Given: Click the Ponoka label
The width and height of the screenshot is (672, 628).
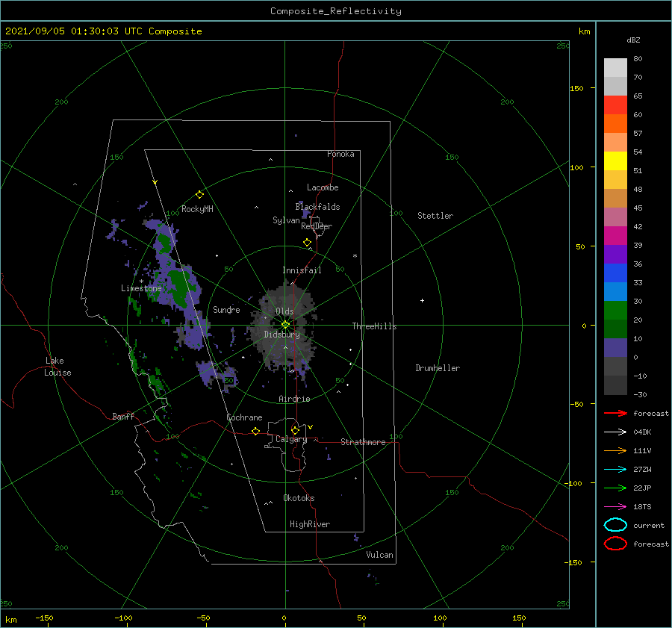Looking at the screenshot, I should [x=340, y=154].
